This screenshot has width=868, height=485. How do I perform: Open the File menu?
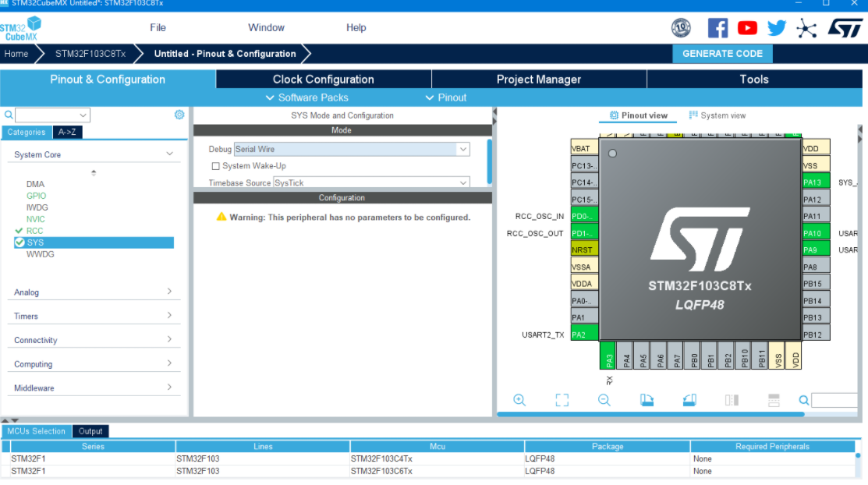[158, 28]
